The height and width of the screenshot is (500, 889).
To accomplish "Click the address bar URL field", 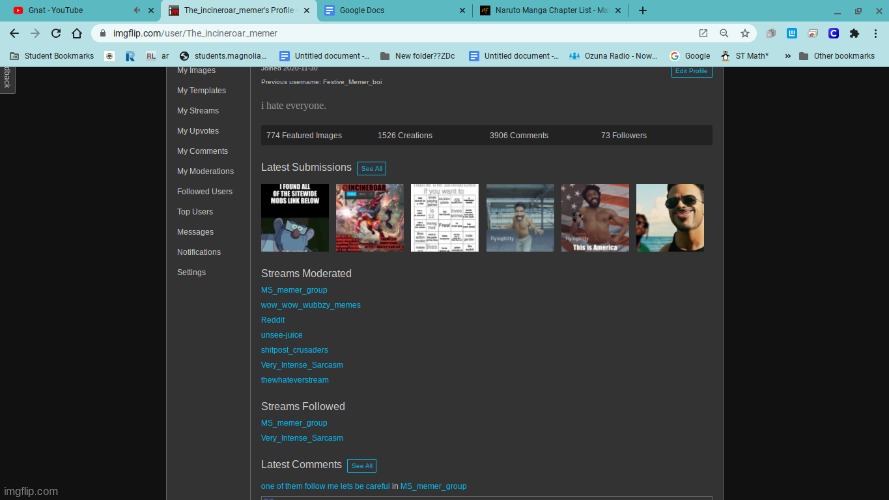I will [x=400, y=33].
